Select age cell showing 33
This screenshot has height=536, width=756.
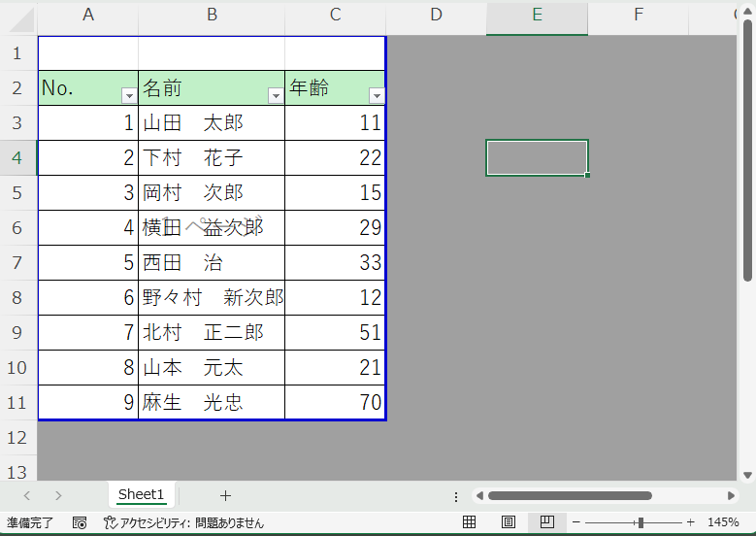click(x=335, y=262)
